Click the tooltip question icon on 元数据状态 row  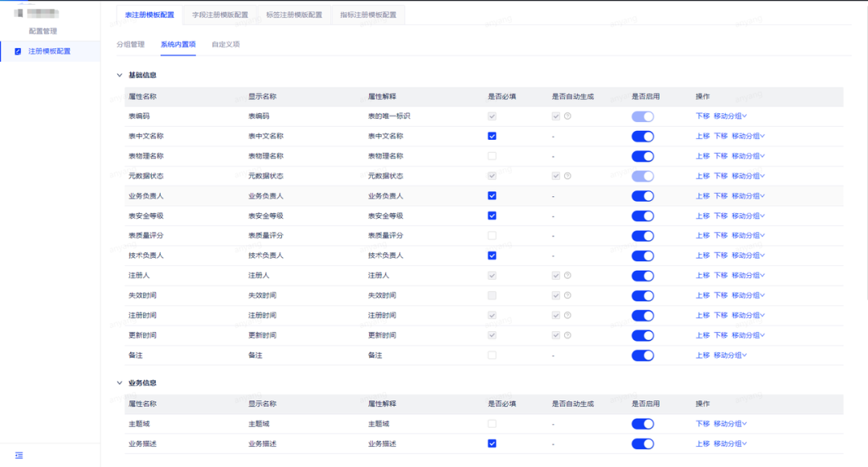click(567, 175)
